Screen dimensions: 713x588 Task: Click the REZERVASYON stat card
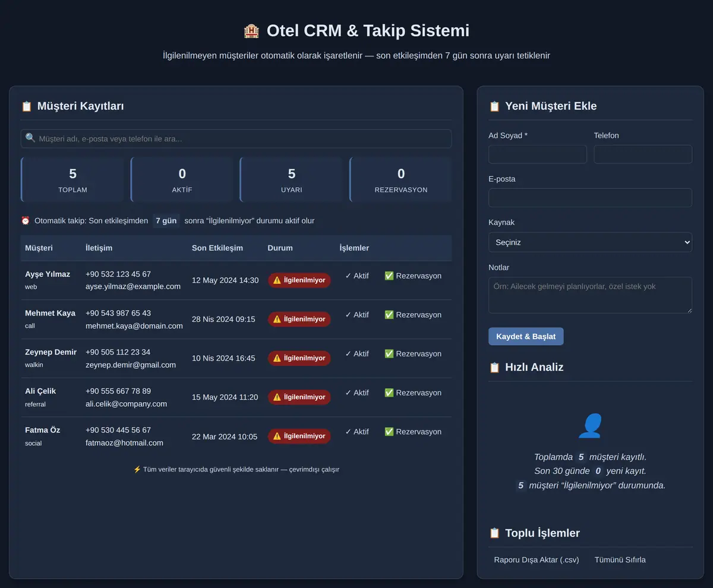(401, 180)
